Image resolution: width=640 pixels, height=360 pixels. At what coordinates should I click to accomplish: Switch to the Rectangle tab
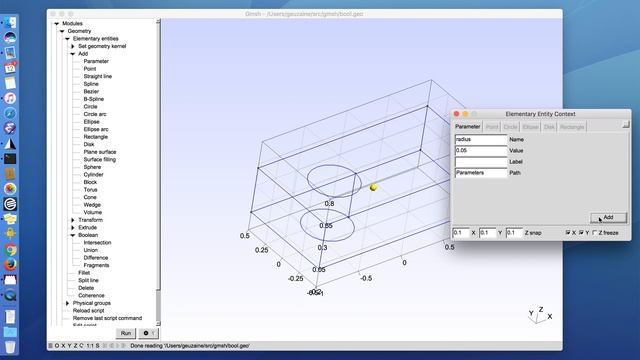click(572, 127)
